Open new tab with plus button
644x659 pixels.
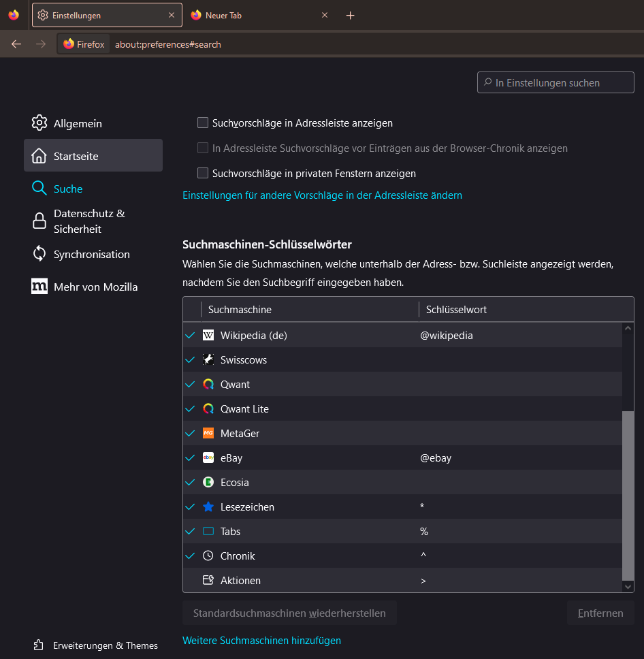351,16
